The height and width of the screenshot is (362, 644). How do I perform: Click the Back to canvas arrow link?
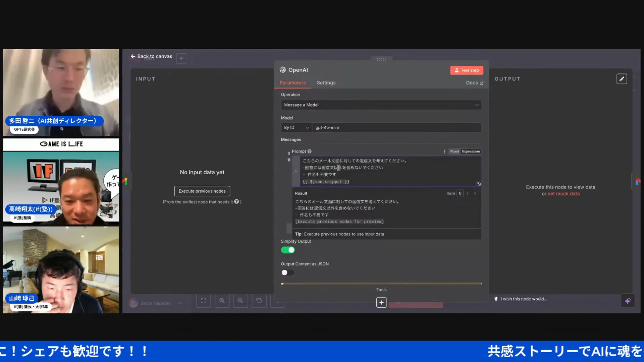pos(151,56)
